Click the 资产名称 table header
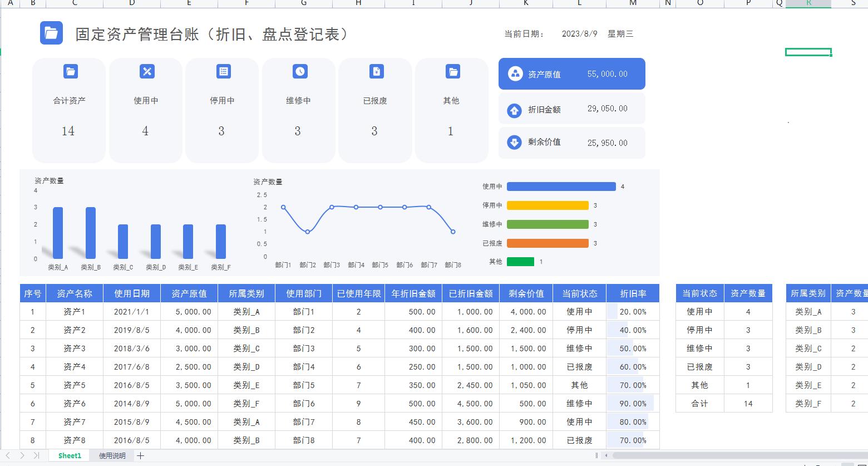This screenshot has height=466, width=868. [x=75, y=293]
